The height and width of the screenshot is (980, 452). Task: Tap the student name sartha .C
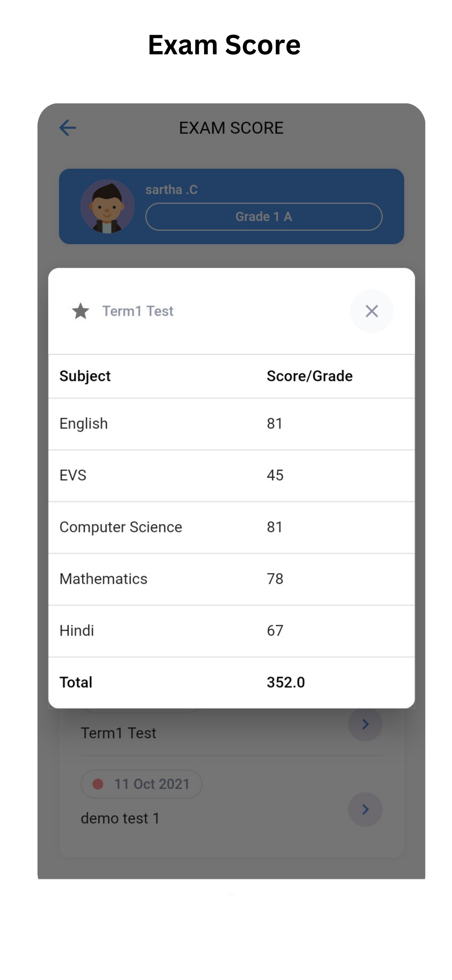tap(171, 190)
